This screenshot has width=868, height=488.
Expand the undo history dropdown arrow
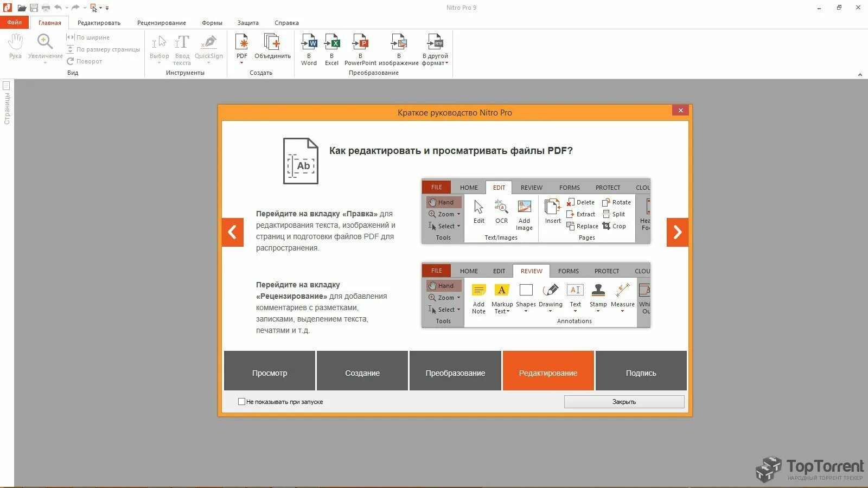67,8
